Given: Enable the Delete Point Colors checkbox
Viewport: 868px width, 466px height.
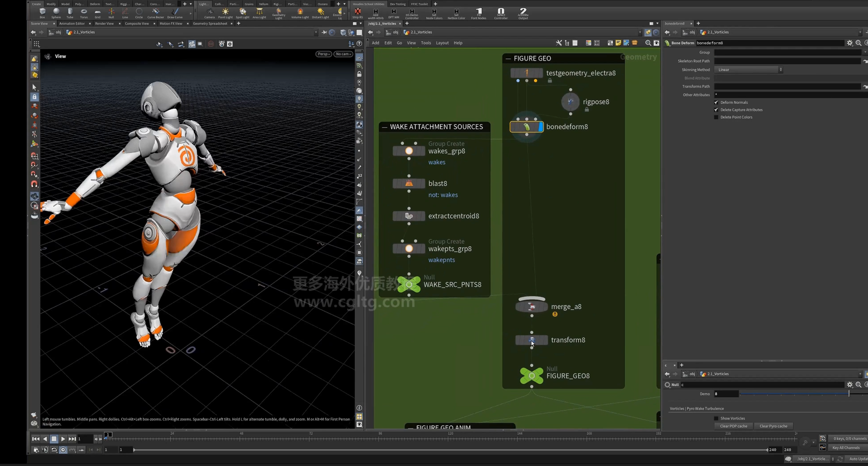Looking at the screenshot, I should [716, 117].
